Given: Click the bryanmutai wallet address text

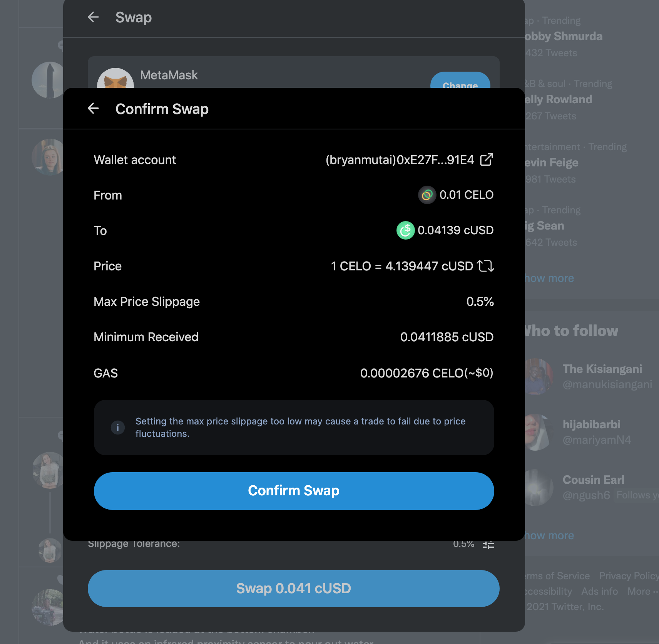Looking at the screenshot, I should 400,160.
